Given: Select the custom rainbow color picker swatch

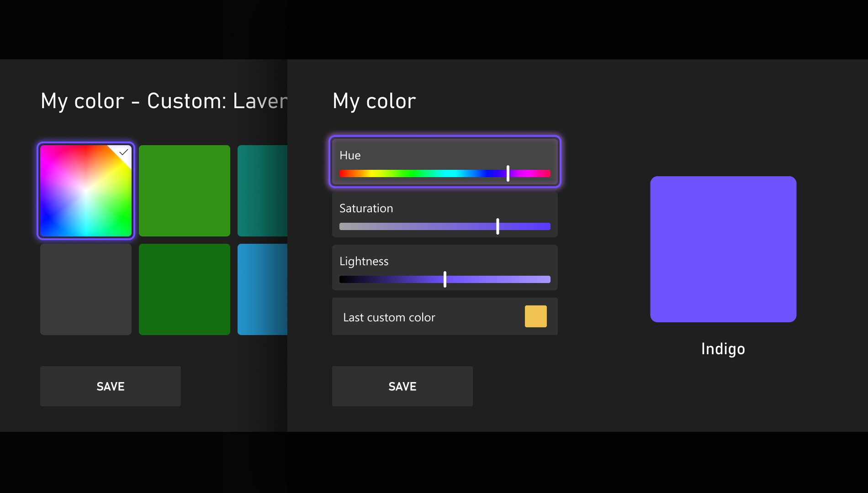Looking at the screenshot, I should 85,191.
